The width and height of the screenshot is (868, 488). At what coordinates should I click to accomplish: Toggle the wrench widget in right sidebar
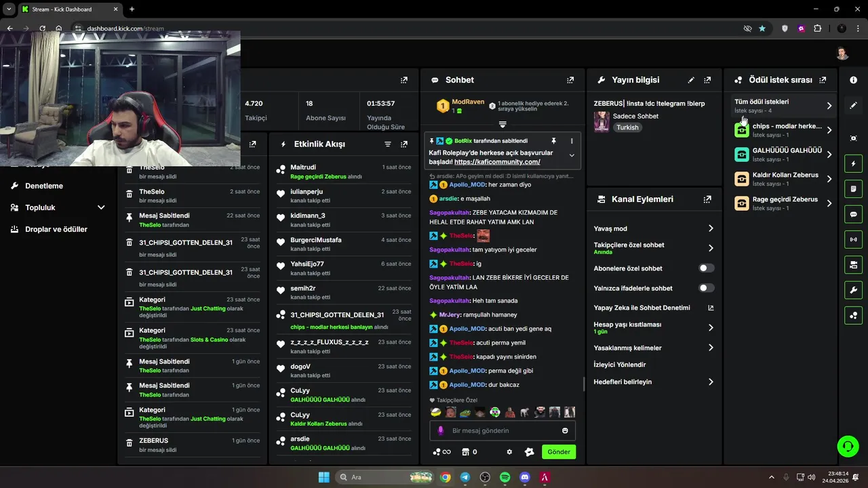853,290
